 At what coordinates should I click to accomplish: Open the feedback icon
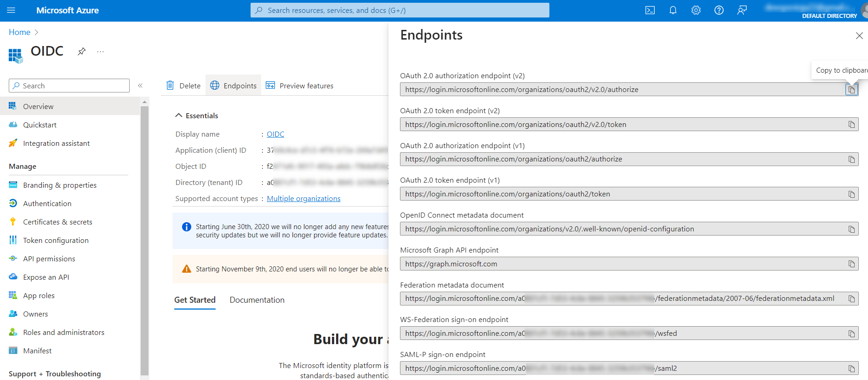[x=742, y=10]
